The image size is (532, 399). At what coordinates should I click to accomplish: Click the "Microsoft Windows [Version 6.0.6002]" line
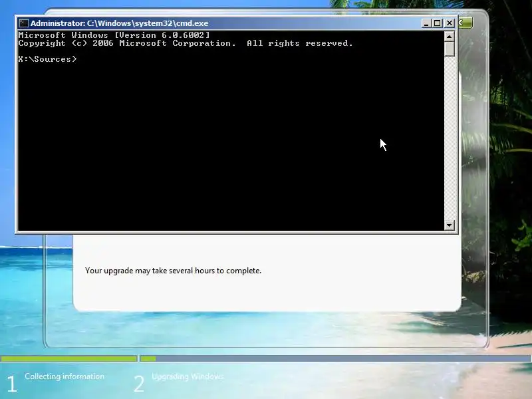114,35
